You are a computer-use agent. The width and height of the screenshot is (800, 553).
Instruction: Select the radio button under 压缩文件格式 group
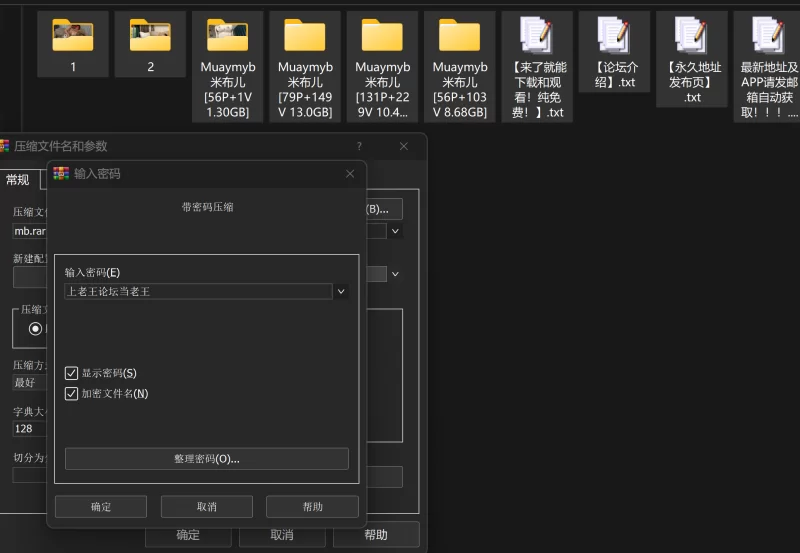click(x=35, y=329)
